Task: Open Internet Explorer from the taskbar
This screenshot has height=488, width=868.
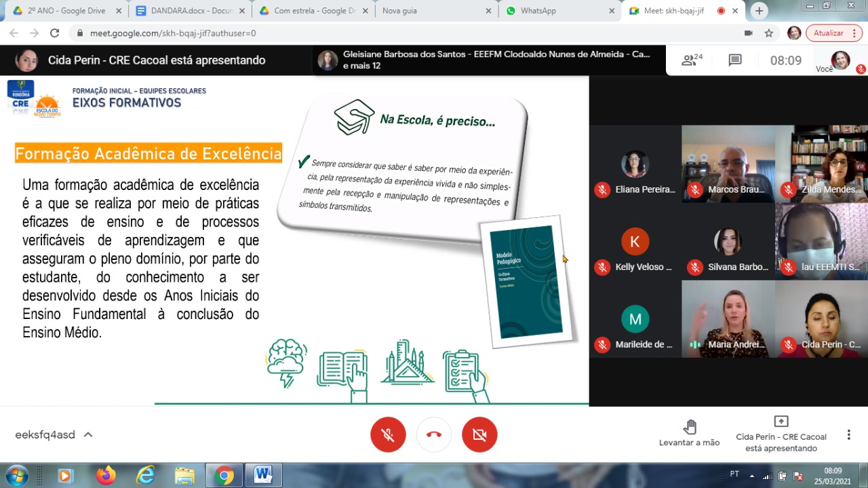Action: tap(145, 475)
